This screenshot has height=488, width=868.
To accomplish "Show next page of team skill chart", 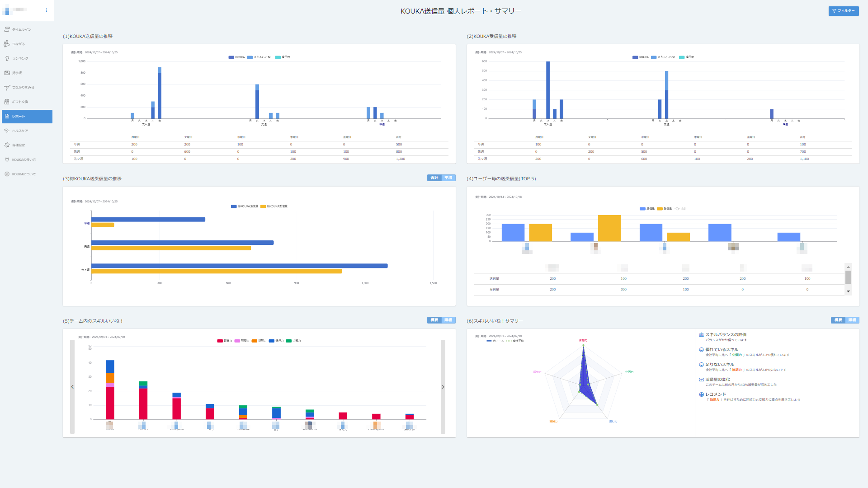I will click(443, 387).
